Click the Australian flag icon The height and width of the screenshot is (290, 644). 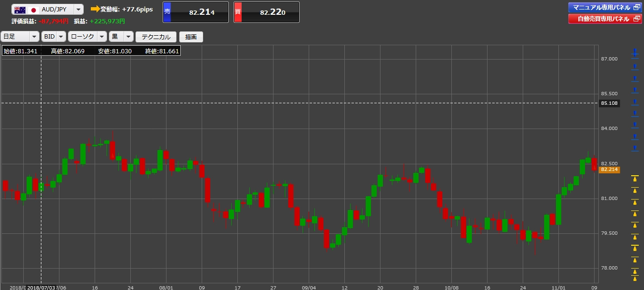pyautogui.click(x=20, y=10)
